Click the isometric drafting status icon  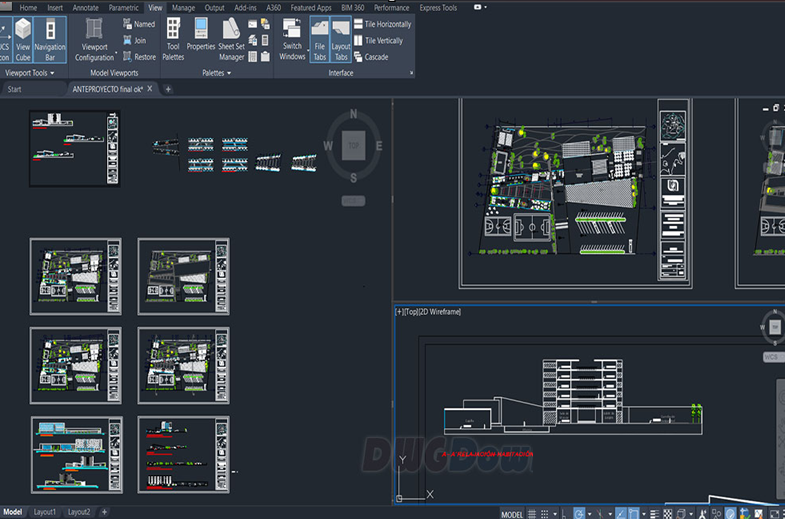pyautogui.click(x=599, y=513)
